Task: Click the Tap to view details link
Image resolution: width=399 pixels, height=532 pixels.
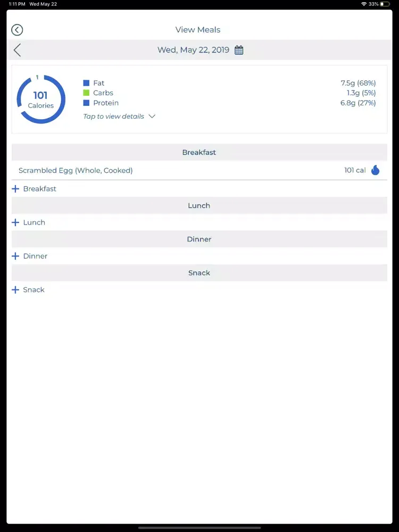Action: click(114, 117)
